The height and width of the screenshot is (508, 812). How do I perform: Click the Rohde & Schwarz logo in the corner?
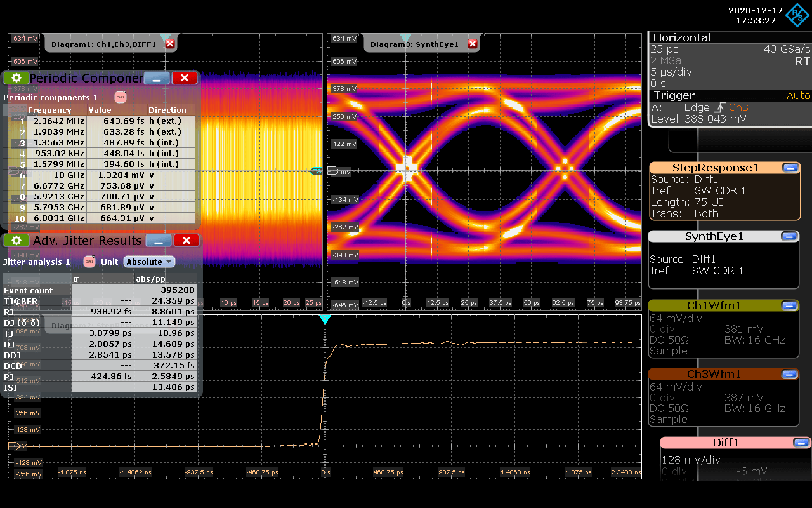[797, 15]
